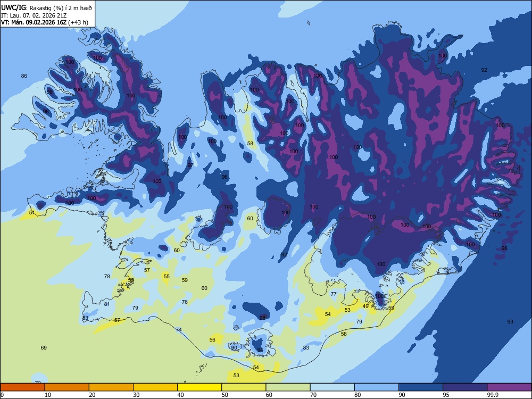This screenshot has width=532, height=399.
Task: Click the '94' value on the island
Action: [260, 350]
